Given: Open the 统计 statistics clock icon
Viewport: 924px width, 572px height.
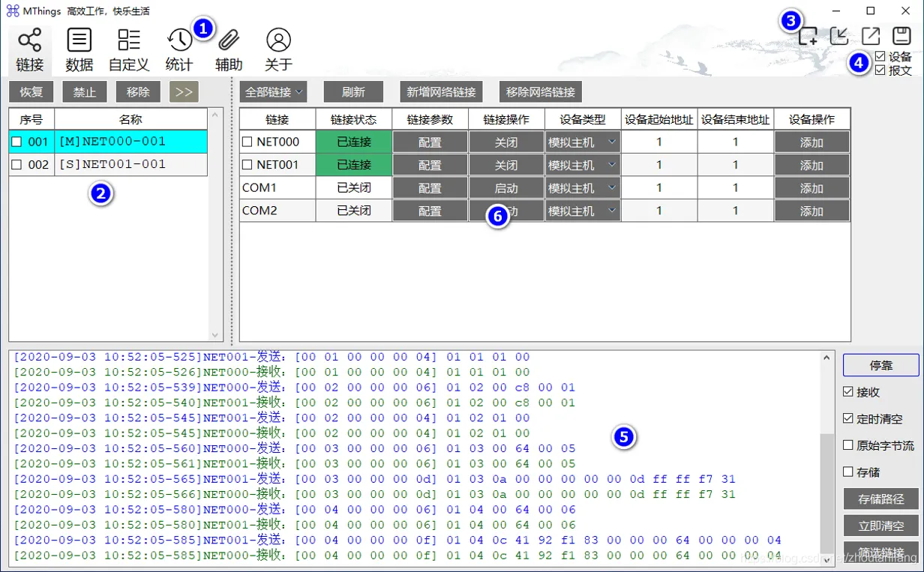Looking at the screenshot, I should pos(179,49).
